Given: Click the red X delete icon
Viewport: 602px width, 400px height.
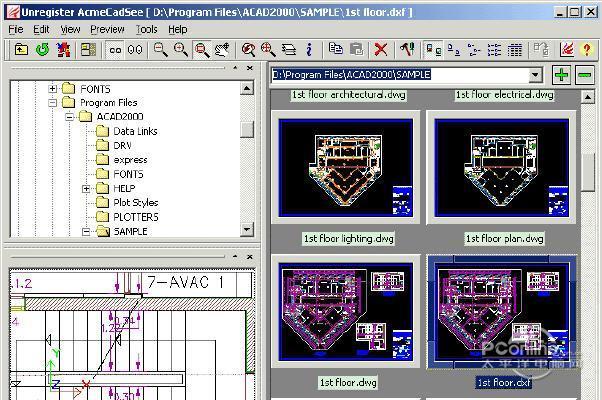Looking at the screenshot, I should point(381,49).
